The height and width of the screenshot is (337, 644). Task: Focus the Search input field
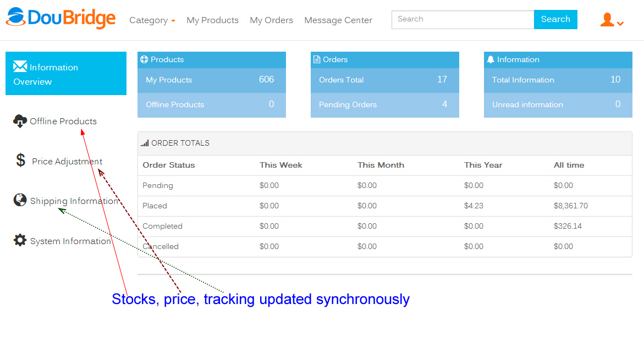coord(463,20)
